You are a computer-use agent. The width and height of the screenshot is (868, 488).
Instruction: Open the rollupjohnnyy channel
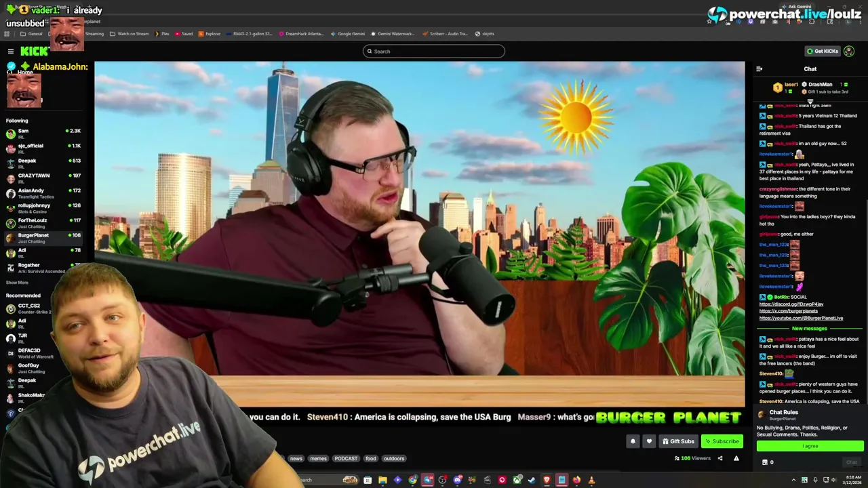click(x=43, y=208)
